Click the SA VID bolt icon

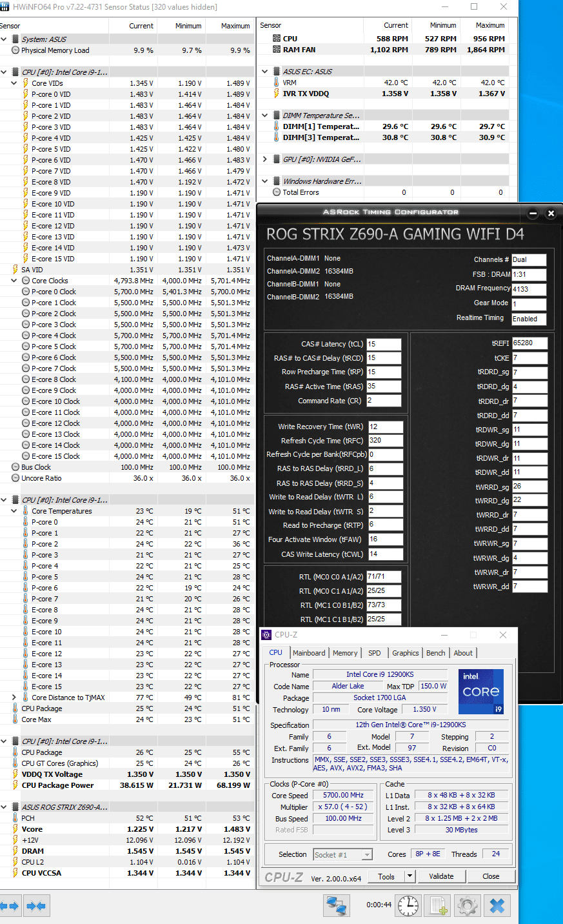[15, 270]
